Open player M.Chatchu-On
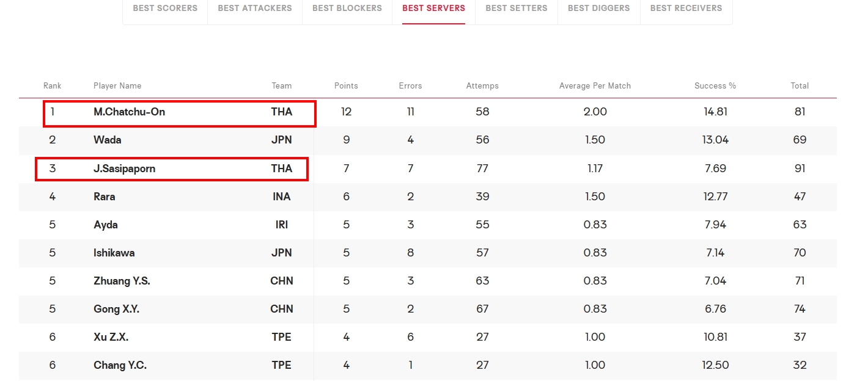The width and height of the screenshot is (868, 381). point(129,112)
